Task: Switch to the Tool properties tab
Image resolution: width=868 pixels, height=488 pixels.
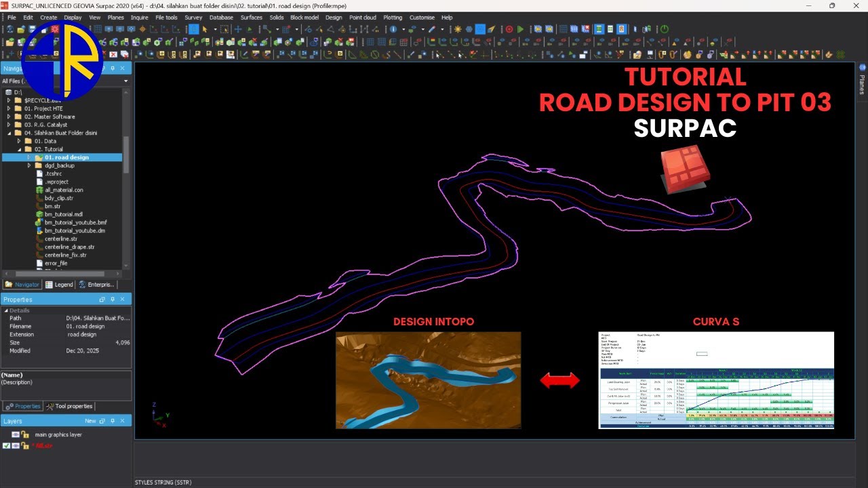Action: coord(70,406)
